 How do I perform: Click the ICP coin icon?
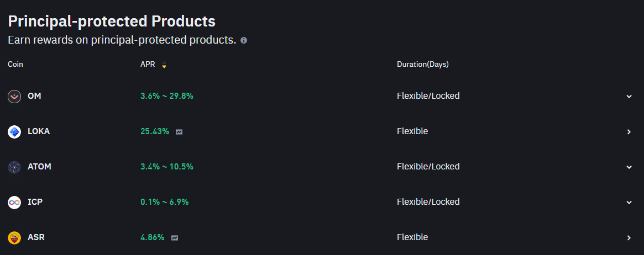(x=14, y=203)
